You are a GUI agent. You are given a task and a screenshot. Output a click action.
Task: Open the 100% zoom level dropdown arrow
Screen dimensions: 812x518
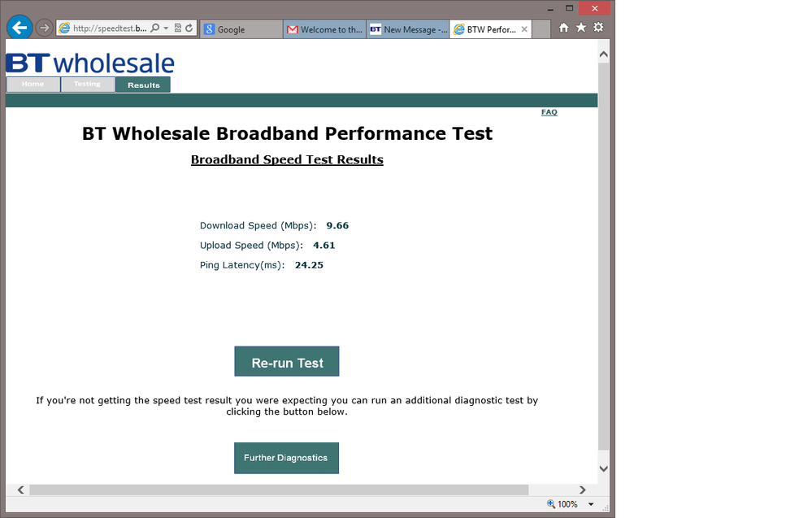[x=591, y=504]
